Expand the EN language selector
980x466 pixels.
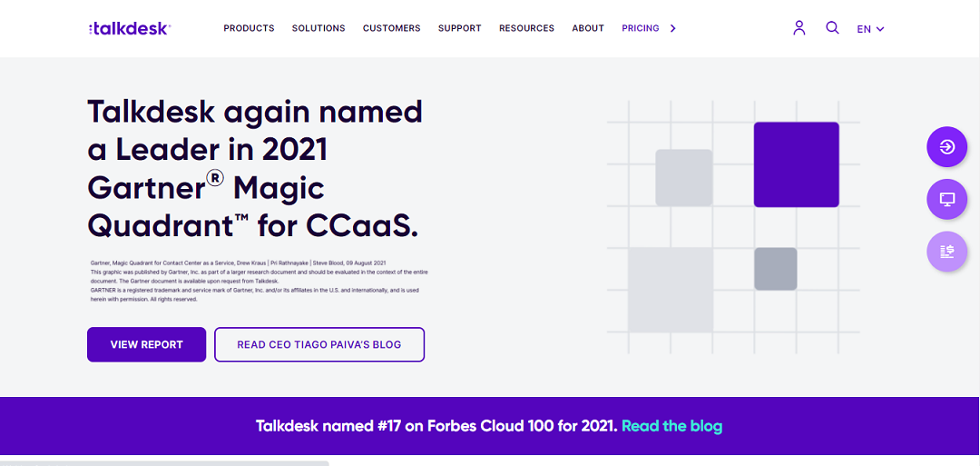coord(870,29)
